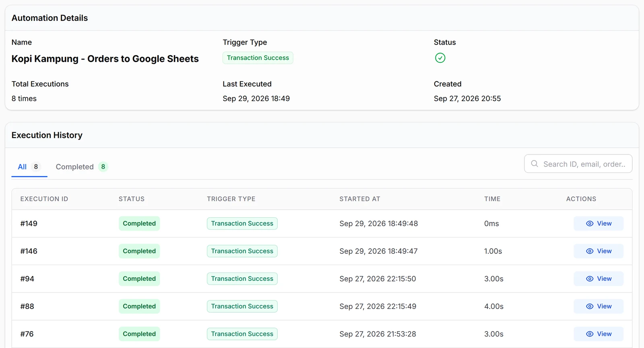Click execution ID #146
Viewport: 644px width, 348px height.
(x=29, y=251)
